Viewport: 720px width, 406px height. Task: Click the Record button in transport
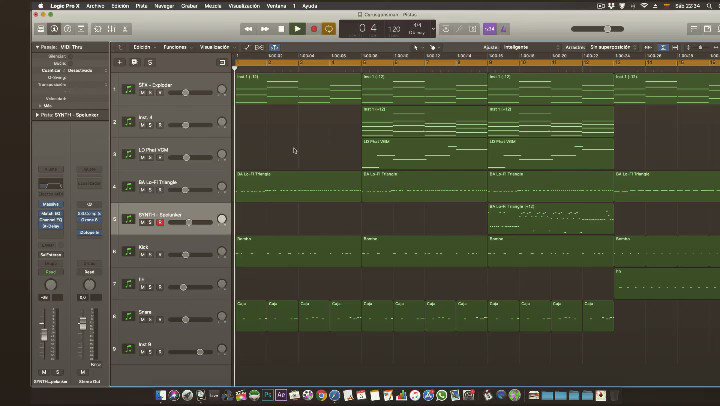[314, 29]
